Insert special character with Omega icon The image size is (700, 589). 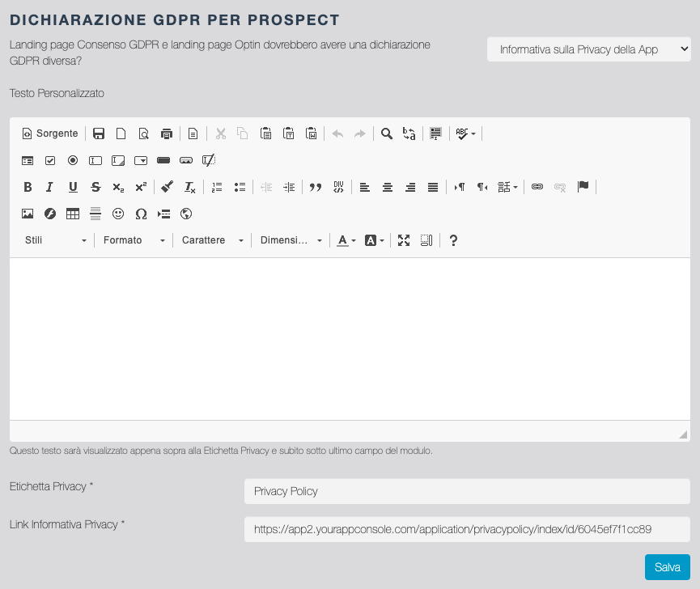click(141, 214)
